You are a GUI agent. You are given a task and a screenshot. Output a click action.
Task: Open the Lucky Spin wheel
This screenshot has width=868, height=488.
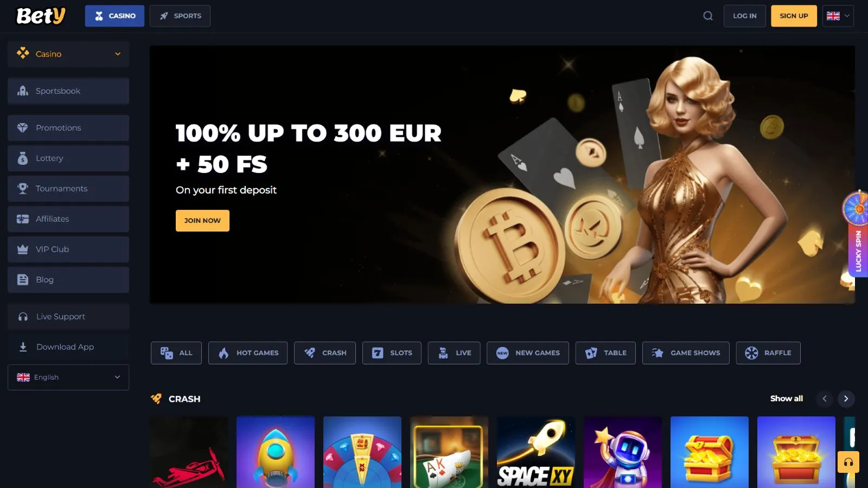(857, 233)
